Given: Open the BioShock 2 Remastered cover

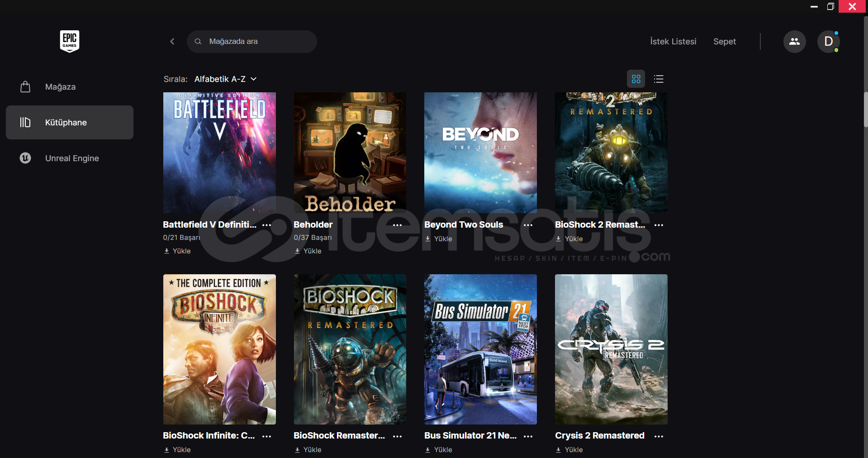Looking at the screenshot, I should click(x=611, y=153).
